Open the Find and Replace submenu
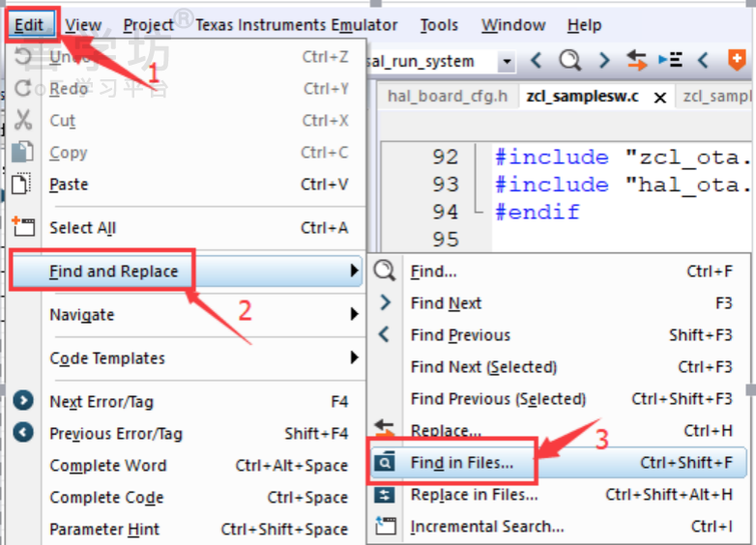The width and height of the screenshot is (756, 545). pos(188,271)
